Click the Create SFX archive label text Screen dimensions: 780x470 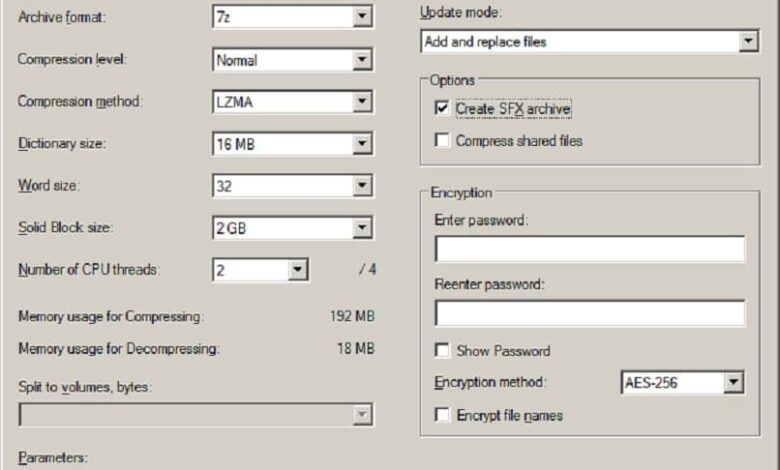tap(513, 108)
